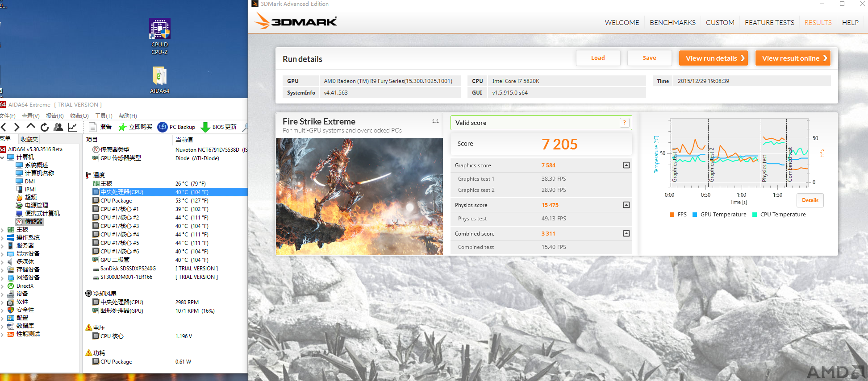
Task: Go up one level in AIDA64
Action: (31, 127)
